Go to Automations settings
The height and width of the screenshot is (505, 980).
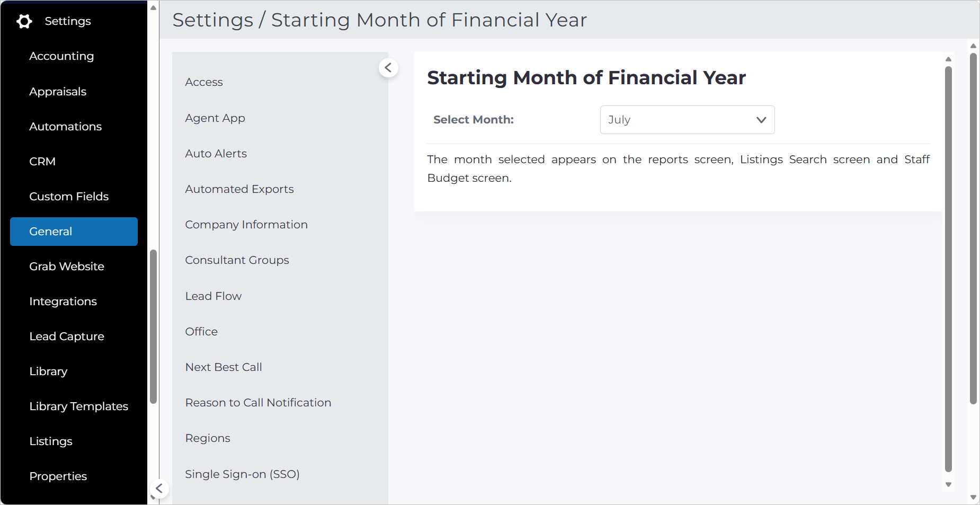tap(66, 127)
